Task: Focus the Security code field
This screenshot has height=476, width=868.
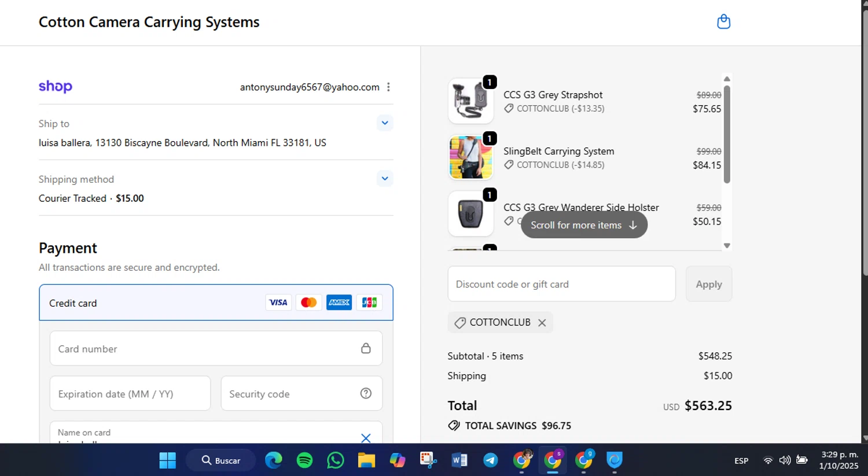Action: pyautogui.click(x=301, y=393)
